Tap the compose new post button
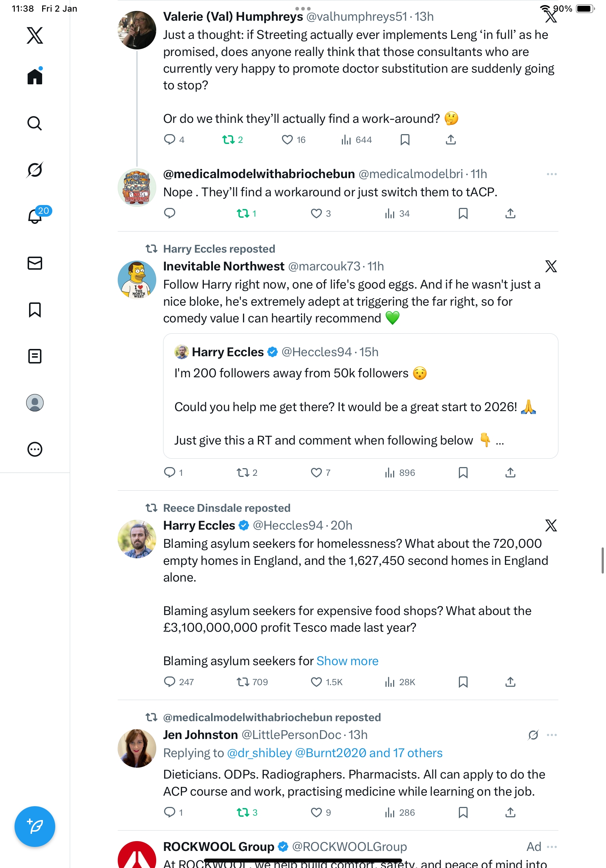 [35, 826]
